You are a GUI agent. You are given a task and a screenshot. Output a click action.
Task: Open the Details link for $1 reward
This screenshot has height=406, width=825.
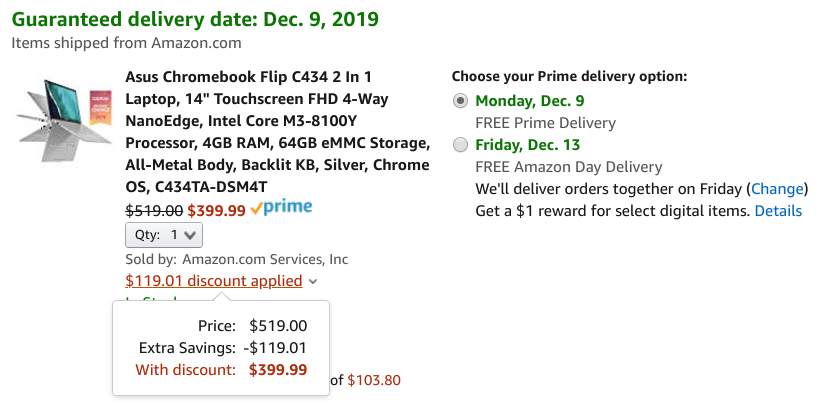[778, 211]
